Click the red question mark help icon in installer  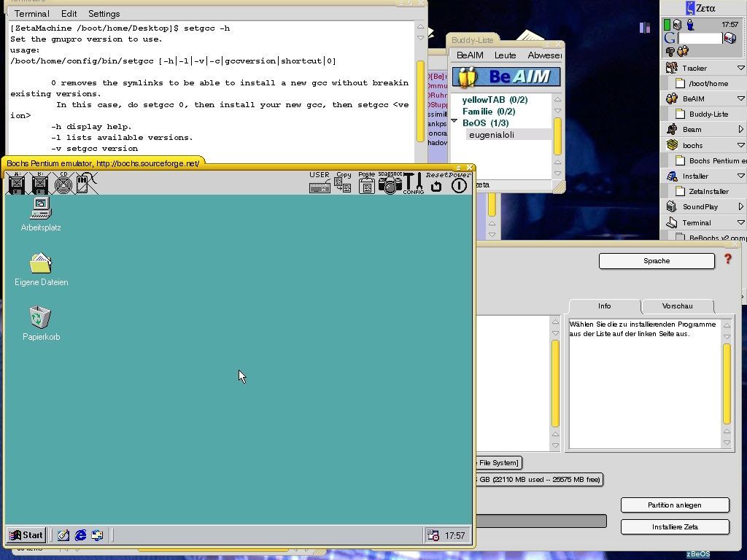727,259
